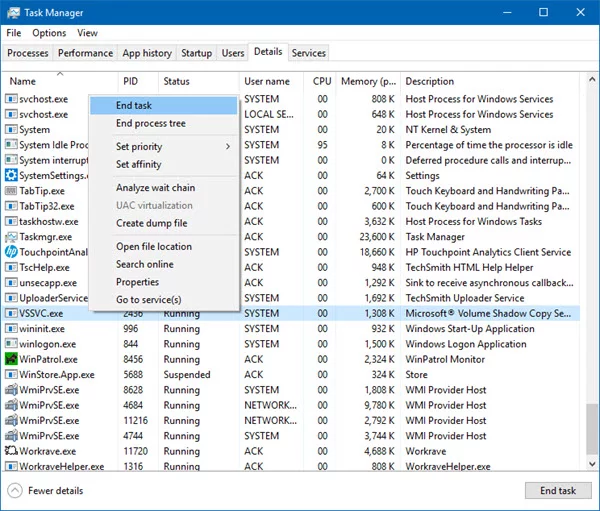Choose End process tree from context menu
This screenshot has width=600, height=511.
click(x=151, y=123)
